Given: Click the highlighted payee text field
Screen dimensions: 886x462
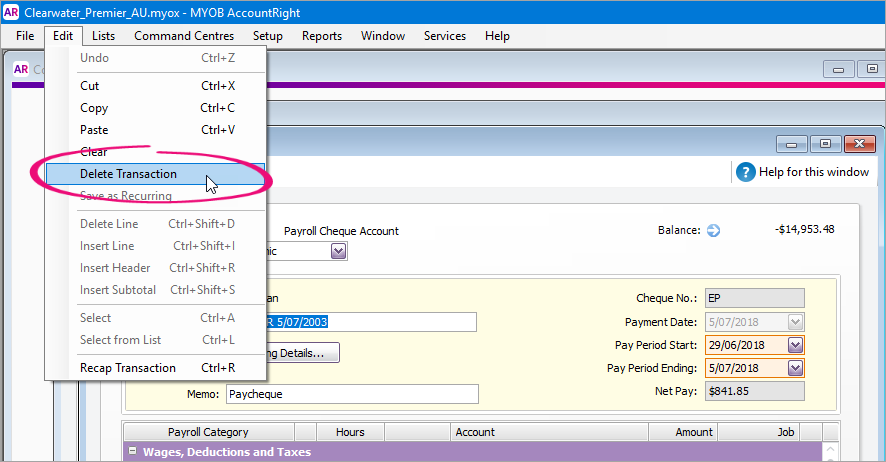Looking at the screenshot, I should click(x=371, y=322).
